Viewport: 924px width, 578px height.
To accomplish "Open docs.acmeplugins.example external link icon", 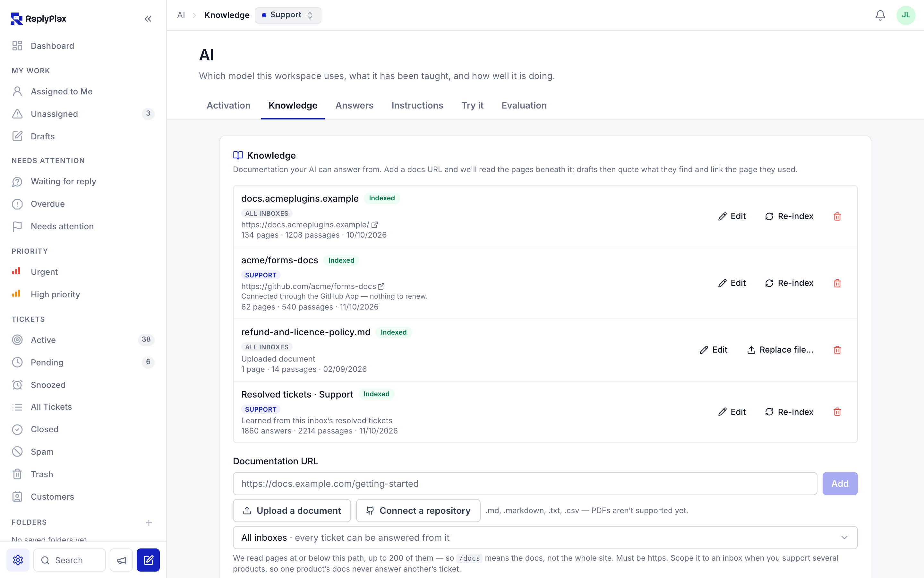I will pos(374,225).
